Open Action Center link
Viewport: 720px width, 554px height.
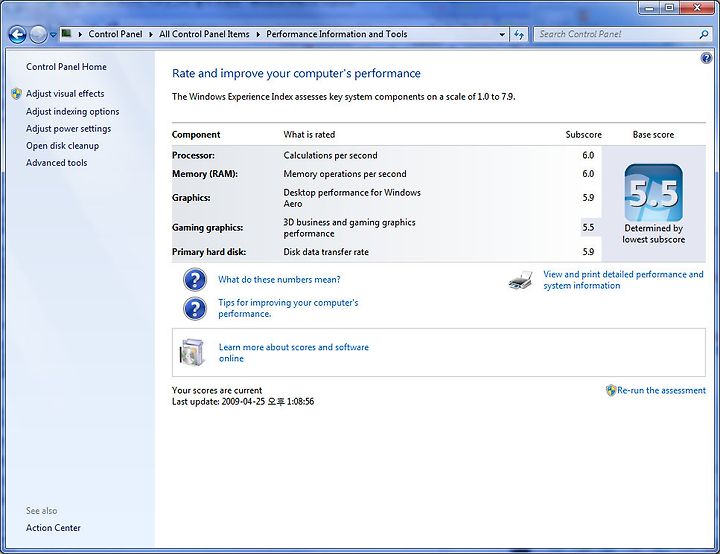[53, 528]
